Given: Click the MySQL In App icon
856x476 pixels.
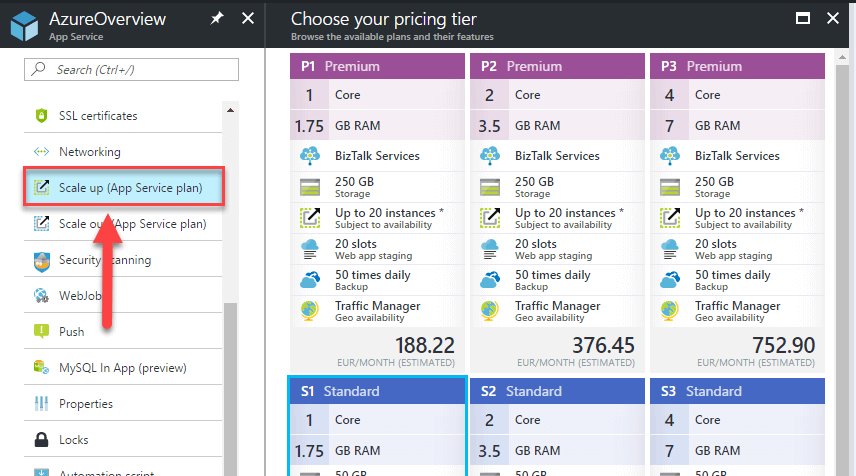Looking at the screenshot, I should (41, 367).
